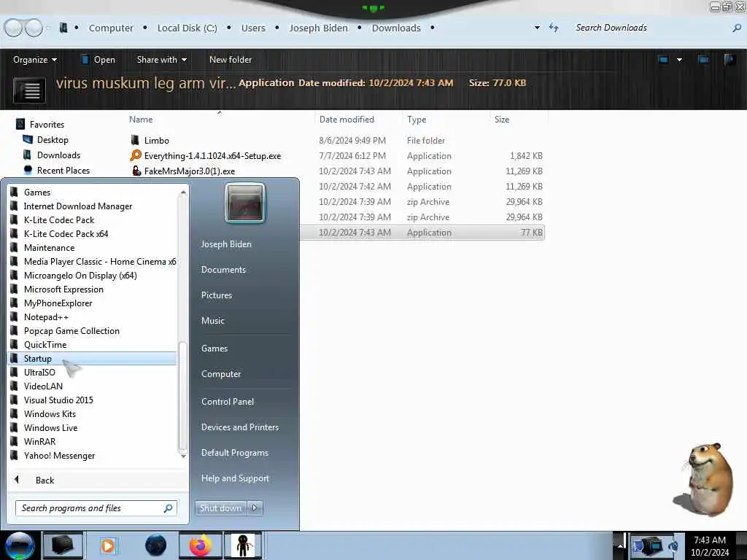Open Documents from the Start menu
Viewport: 747px width, 560px height.
coord(223,270)
